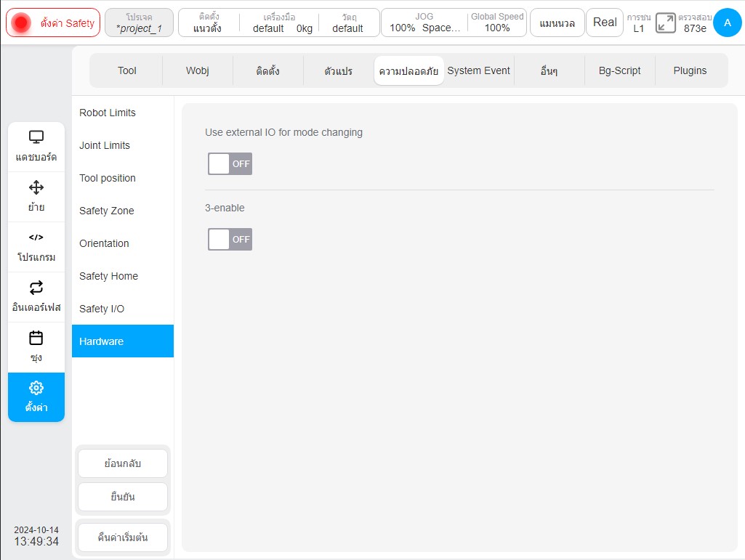Toggle Use external IO for mode changing
This screenshot has height=560, width=745.
pos(230,164)
